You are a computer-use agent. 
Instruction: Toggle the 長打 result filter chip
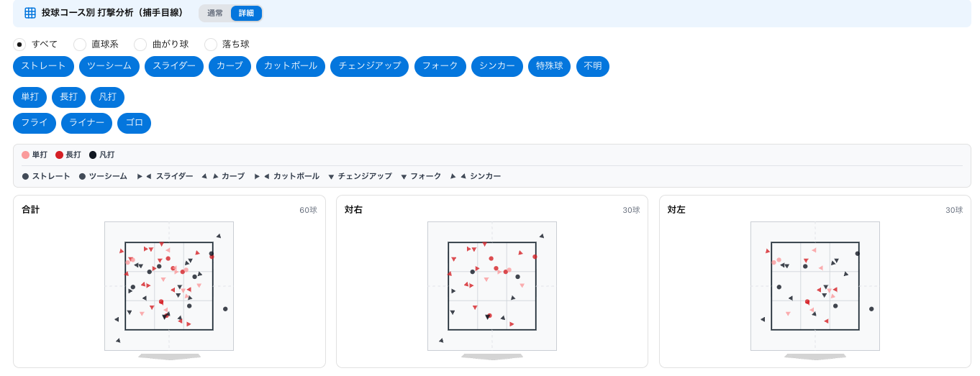69,97
